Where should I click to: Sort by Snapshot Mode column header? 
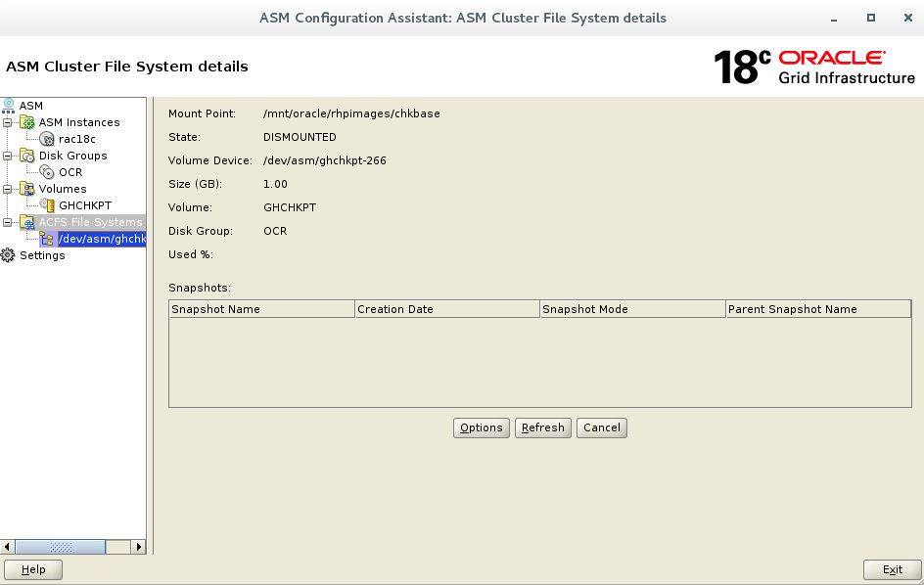(633, 309)
